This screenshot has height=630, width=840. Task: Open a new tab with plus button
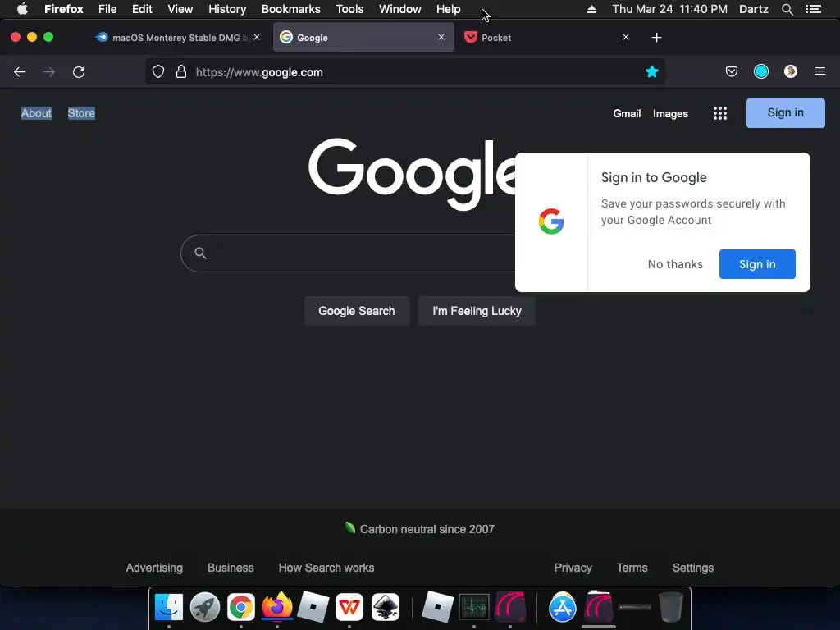click(x=656, y=38)
